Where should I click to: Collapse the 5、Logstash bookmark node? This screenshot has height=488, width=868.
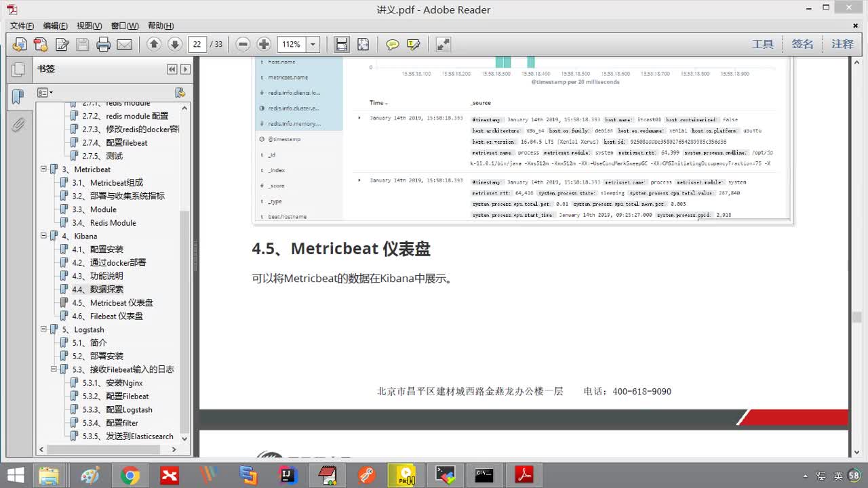click(44, 329)
